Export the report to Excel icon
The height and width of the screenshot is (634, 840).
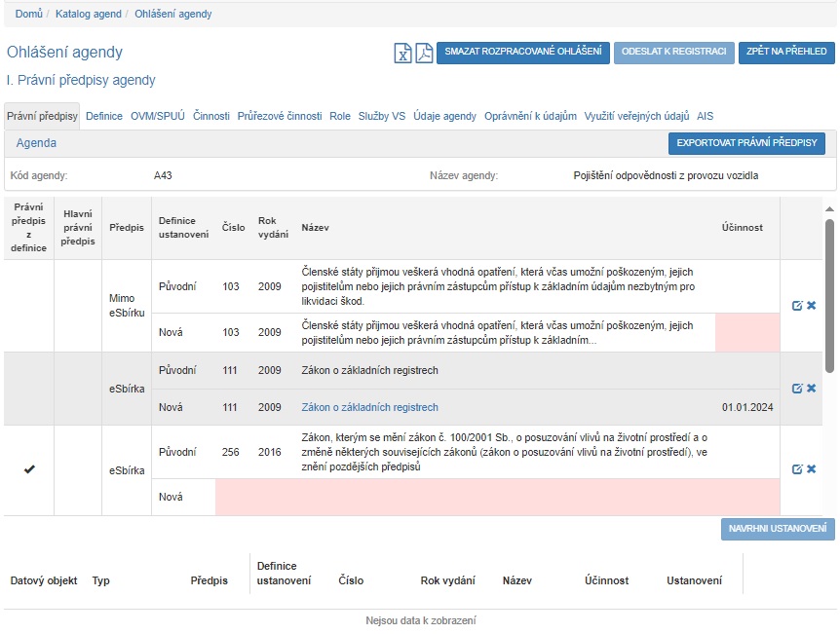tap(402, 54)
